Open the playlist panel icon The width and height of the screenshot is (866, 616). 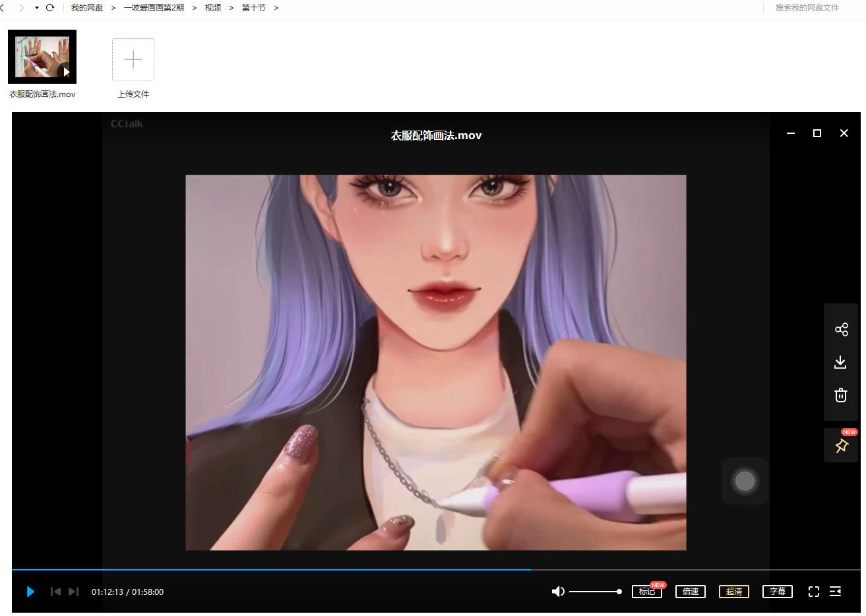835,592
